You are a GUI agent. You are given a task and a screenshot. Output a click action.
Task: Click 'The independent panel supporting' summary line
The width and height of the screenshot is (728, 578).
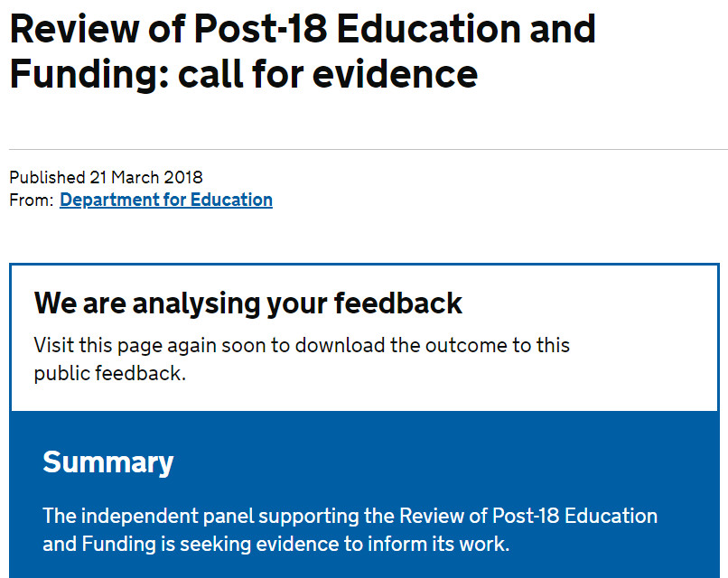coord(350,516)
